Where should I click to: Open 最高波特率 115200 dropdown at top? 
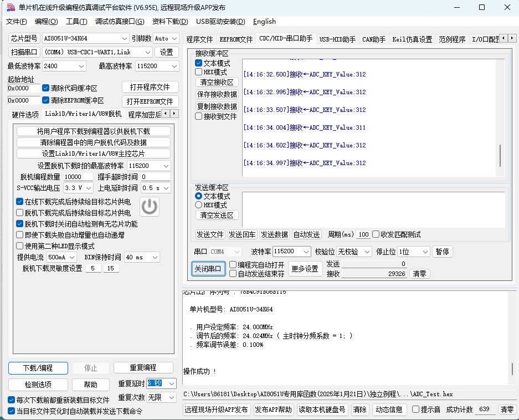point(157,66)
